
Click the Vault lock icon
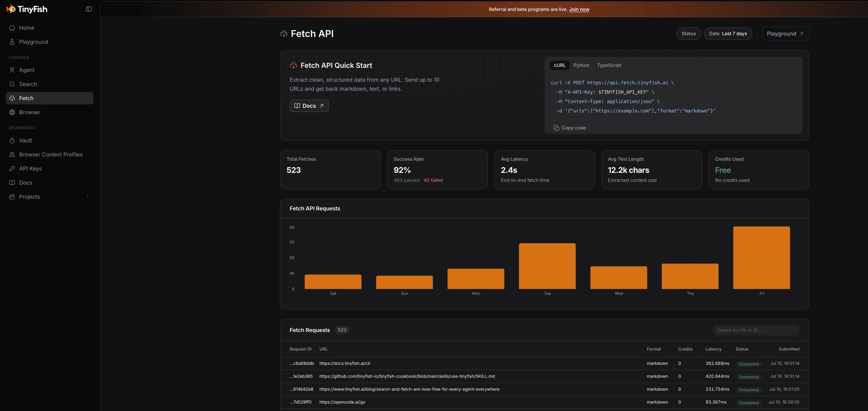12,140
